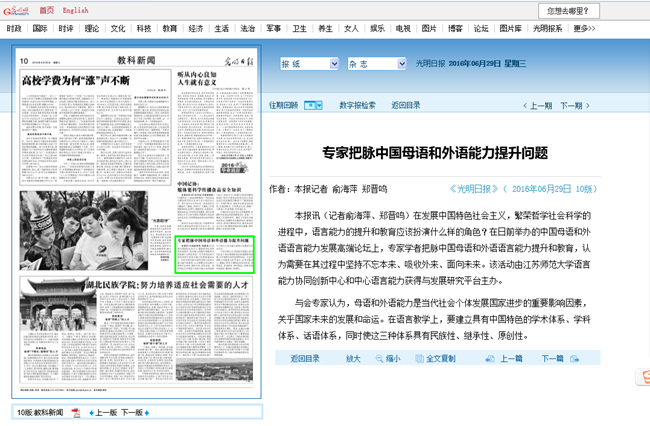Click 下一期 for next issue
The width and height of the screenshot is (650, 426).
(x=571, y=105)
